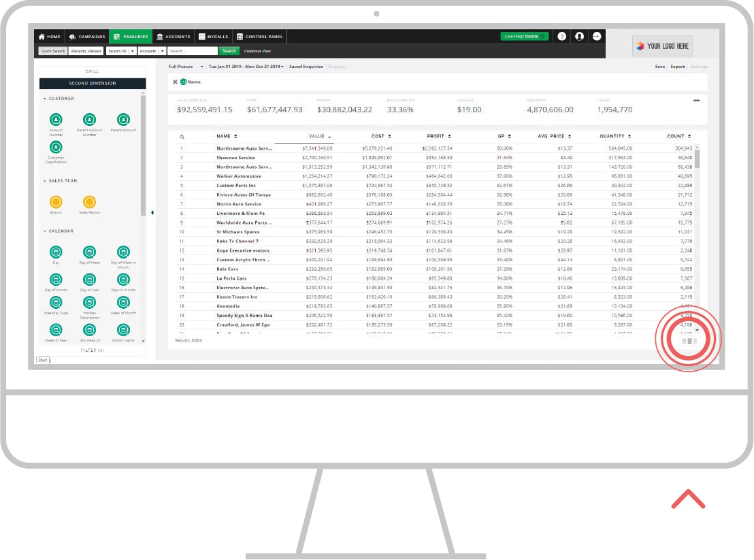The width and height of the screenshot is (754, 560).
Task: Select the Branch sales team icon
Action: pos(56,202)
